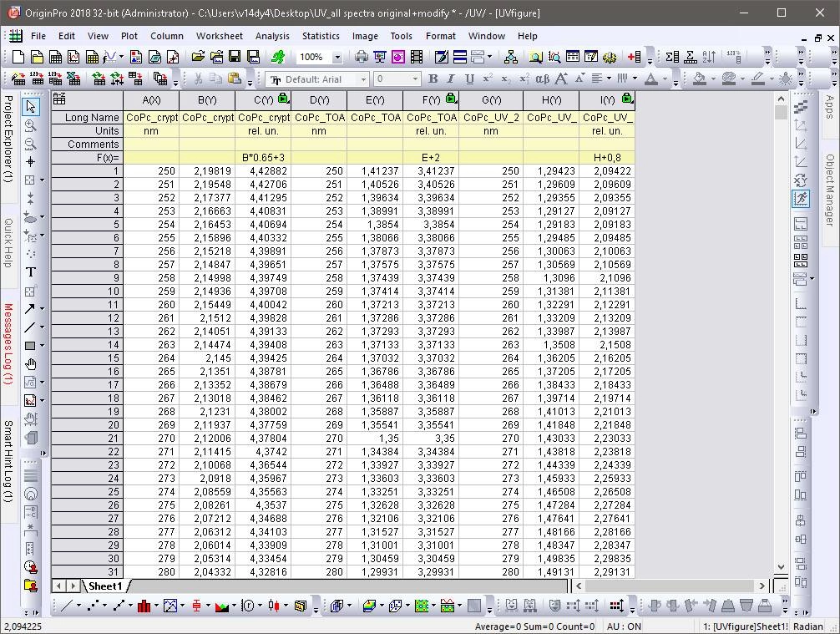Select the A(X) column header

pyautogui.click(x=151, y=100)
